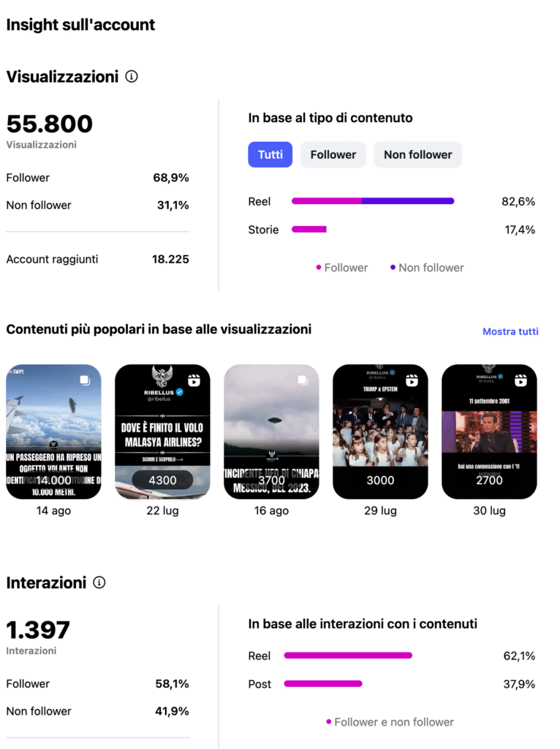Click reel icon on Malaysia Airlines thumbnail
Screen dimensions: 560x749
pyautogui.click(x=194, y=380)
